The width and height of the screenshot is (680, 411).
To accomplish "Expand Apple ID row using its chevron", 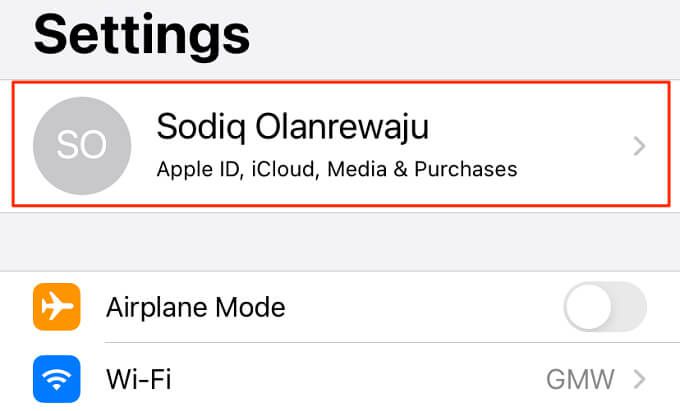I will pos(640,147).
